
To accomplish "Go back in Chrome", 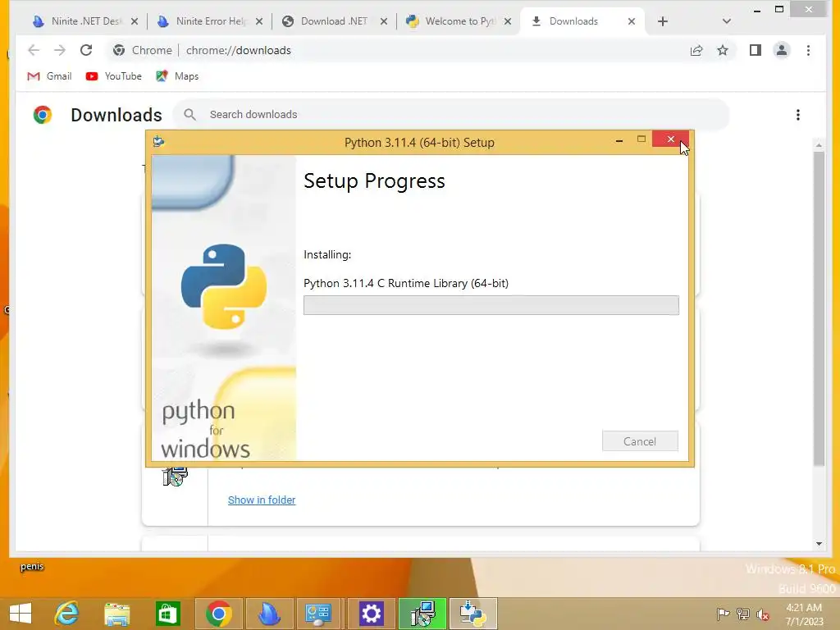I will 33,50.
